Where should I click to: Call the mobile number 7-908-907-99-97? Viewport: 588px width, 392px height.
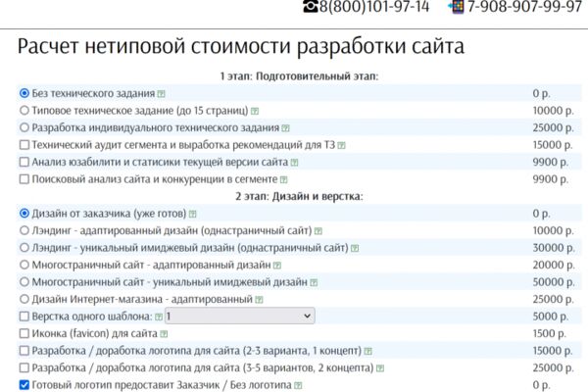524,7
